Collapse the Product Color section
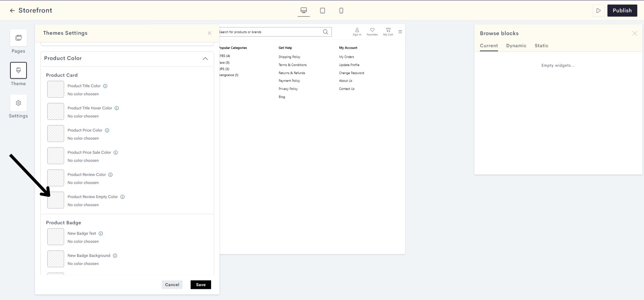 (205, 58)
